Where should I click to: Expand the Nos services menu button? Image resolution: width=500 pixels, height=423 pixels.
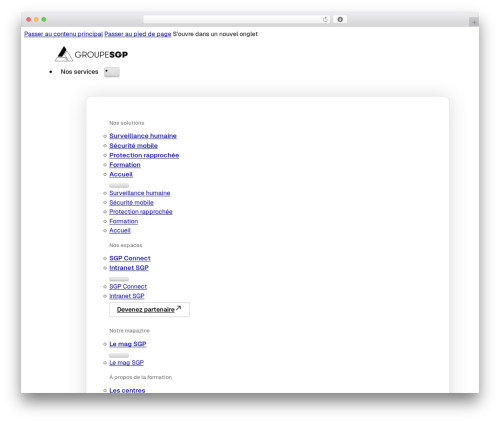(x=112, y=72)
